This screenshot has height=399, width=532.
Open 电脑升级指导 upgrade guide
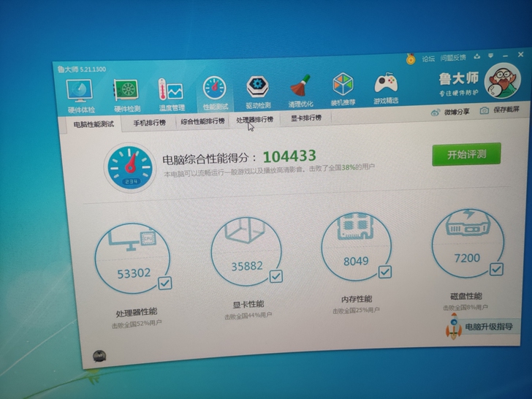click(x=489, y=327)
